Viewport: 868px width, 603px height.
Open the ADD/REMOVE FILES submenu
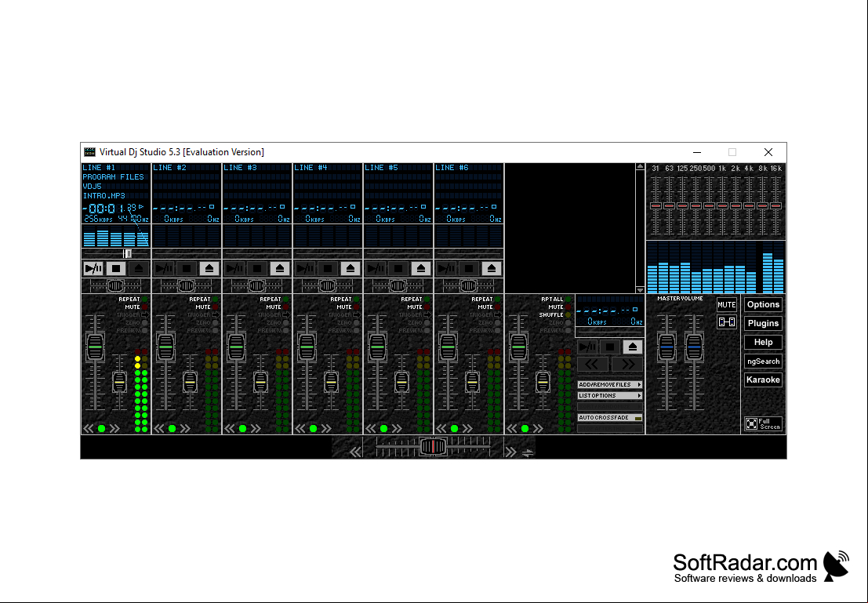click(x=610, y=385)
